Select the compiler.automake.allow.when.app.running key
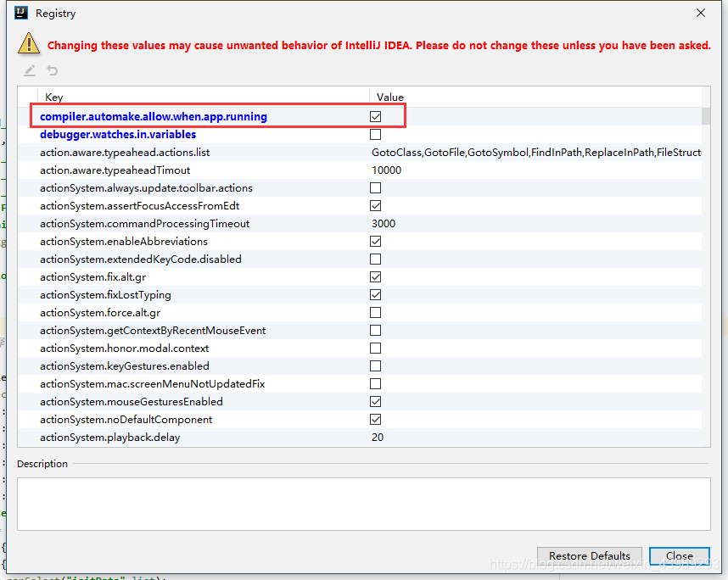 click(154, 116)
